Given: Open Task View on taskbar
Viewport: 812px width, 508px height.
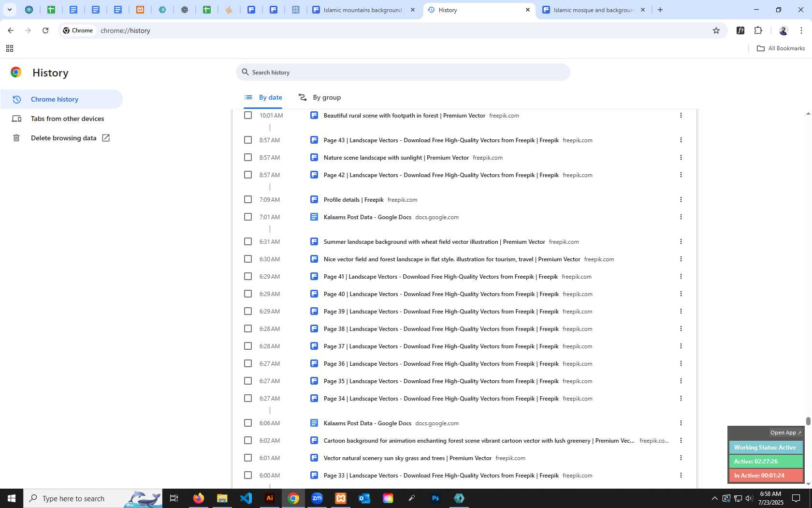Looking at the screenshot, I should pos(174,498).
